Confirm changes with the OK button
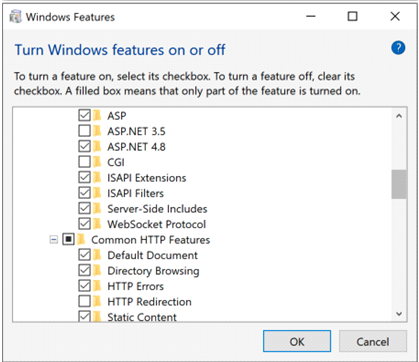The image size is (419, 362). click(297, 341)
